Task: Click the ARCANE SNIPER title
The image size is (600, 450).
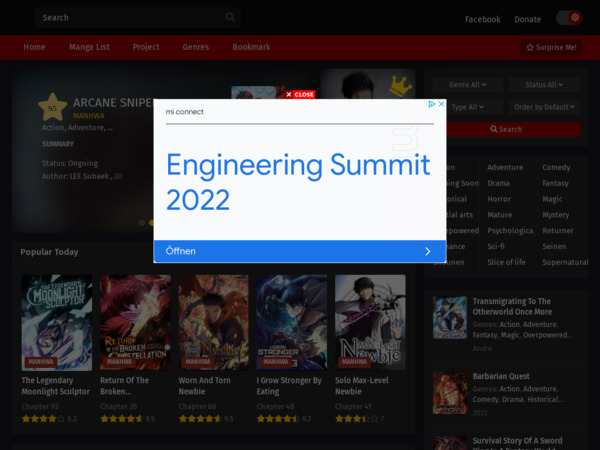Action: pos(113,103)
